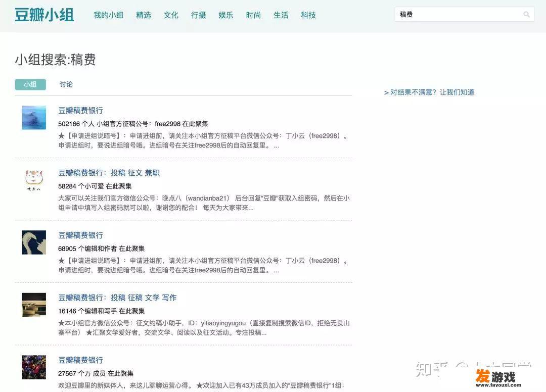This screenshot has width=546, height=392.
Task: Click description starting 欢迎豆瓣里的新媒体人
Action: pyautogui.click(x=201, y=386)
